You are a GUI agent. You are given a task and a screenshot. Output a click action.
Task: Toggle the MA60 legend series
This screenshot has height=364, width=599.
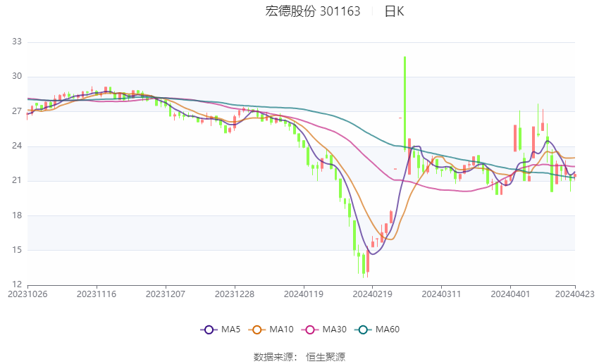tap(377, 330)
